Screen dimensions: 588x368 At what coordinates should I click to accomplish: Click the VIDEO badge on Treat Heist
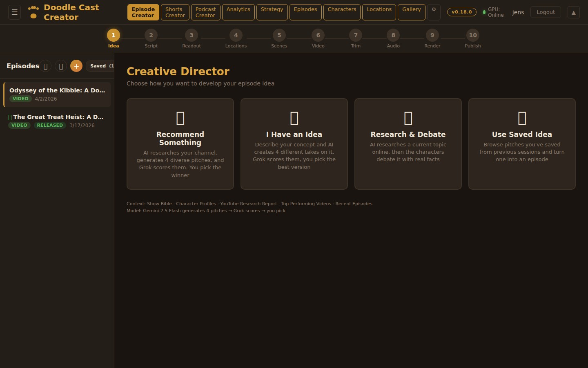(19, 125)
